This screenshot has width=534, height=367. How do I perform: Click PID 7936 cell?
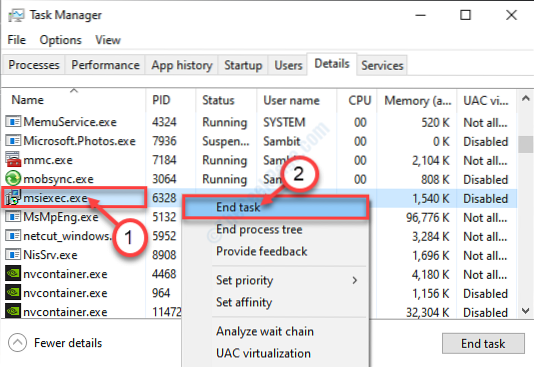click(164, 141)
